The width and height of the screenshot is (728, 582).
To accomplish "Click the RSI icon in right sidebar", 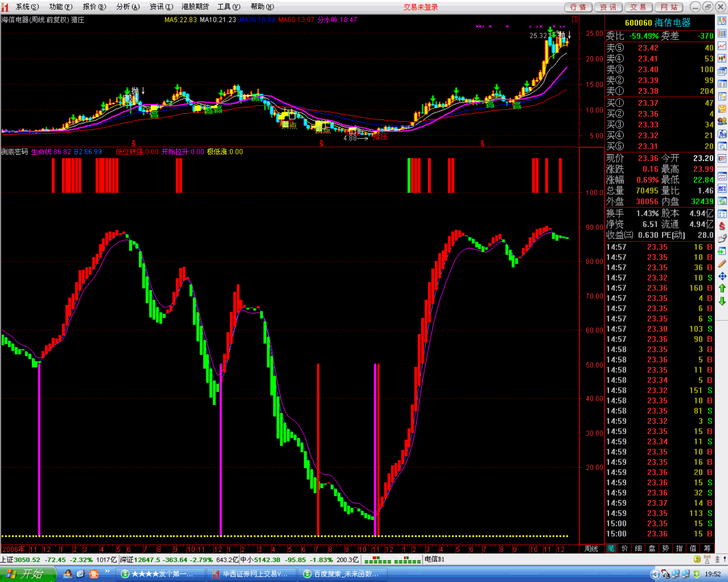I will 722,188.
